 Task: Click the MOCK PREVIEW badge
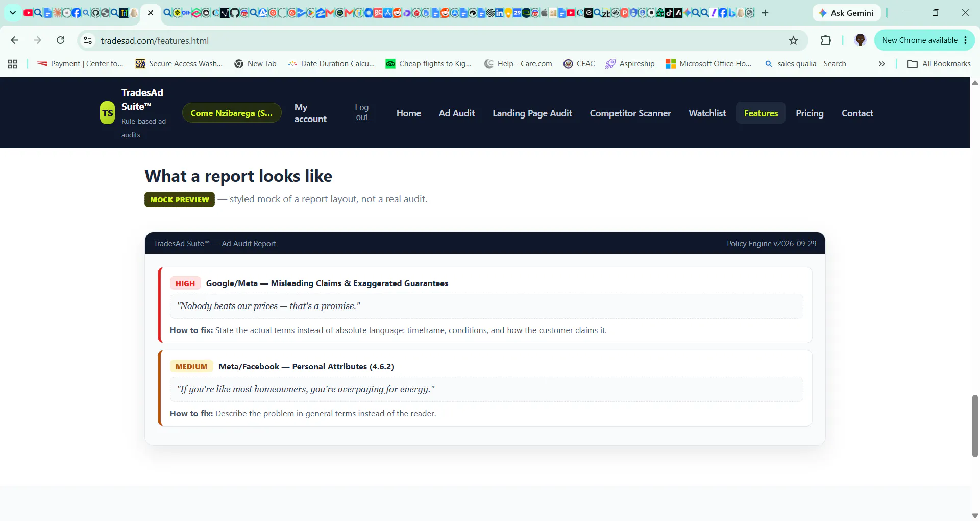pos(180,199)
